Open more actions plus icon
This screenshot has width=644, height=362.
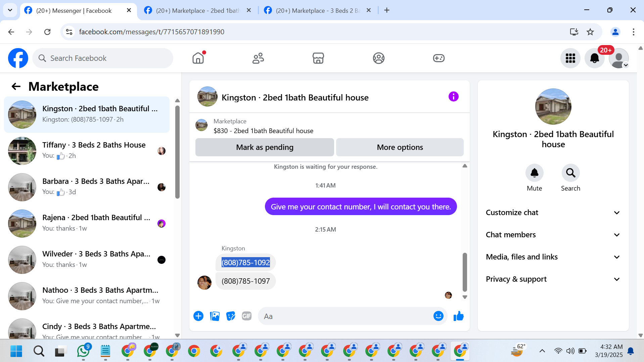point(198,316)
